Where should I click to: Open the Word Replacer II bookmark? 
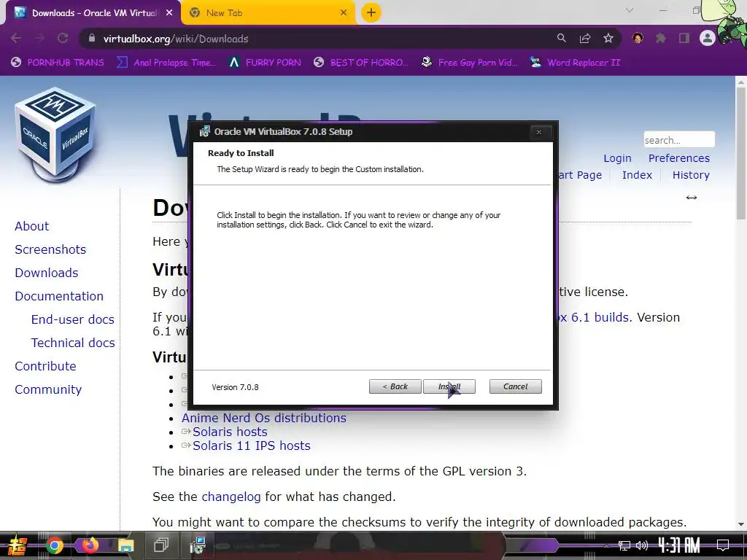click(575, 63)
